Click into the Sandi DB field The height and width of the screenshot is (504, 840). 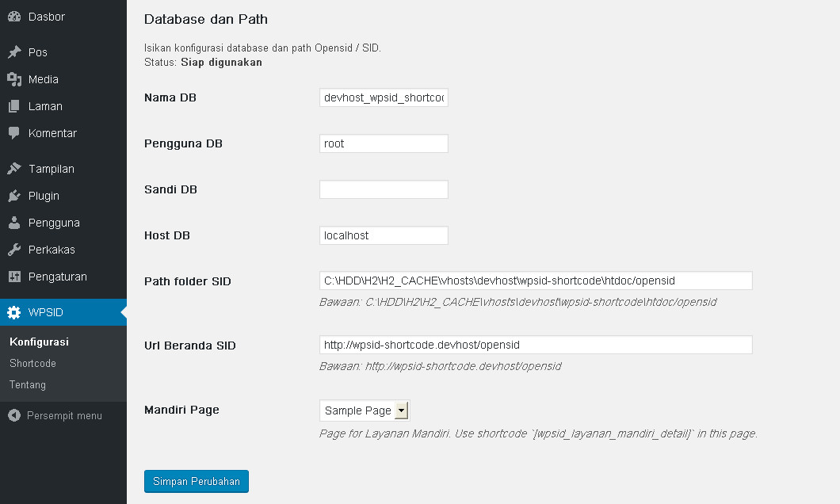(x=384, y=189)
